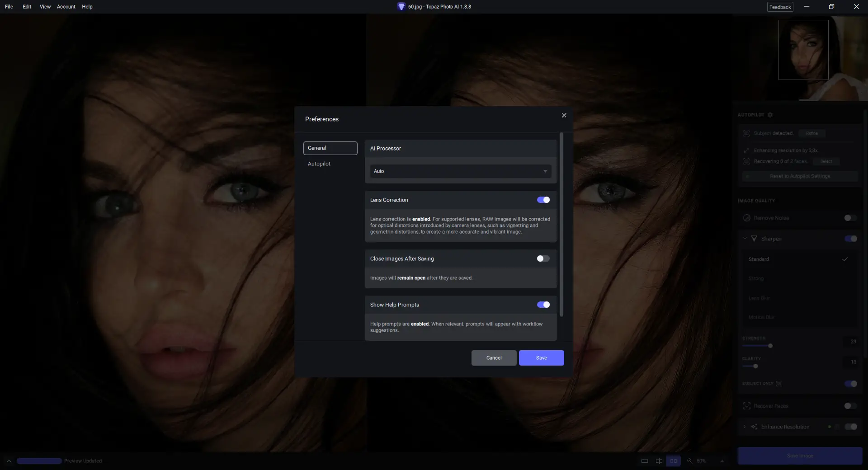
Task: Toggle the Remove Noise switch
Action: pyautogui.click(x=850, y=218)
